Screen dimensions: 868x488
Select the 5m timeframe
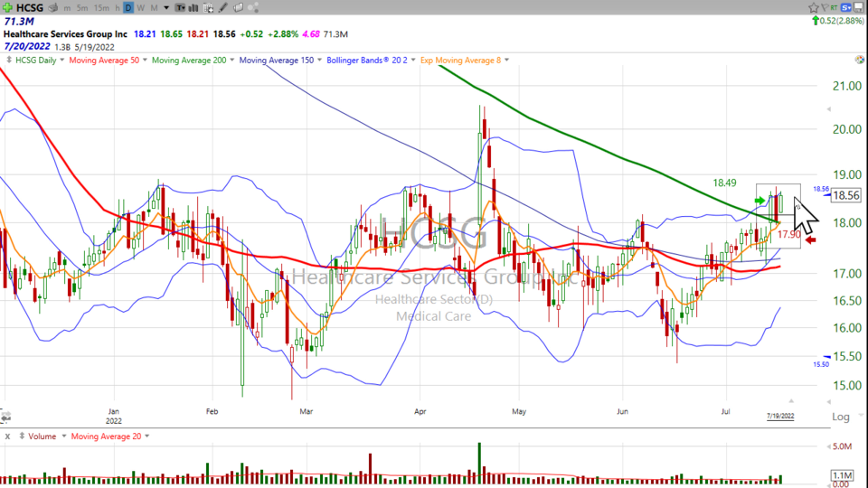[x=82, y=7]
